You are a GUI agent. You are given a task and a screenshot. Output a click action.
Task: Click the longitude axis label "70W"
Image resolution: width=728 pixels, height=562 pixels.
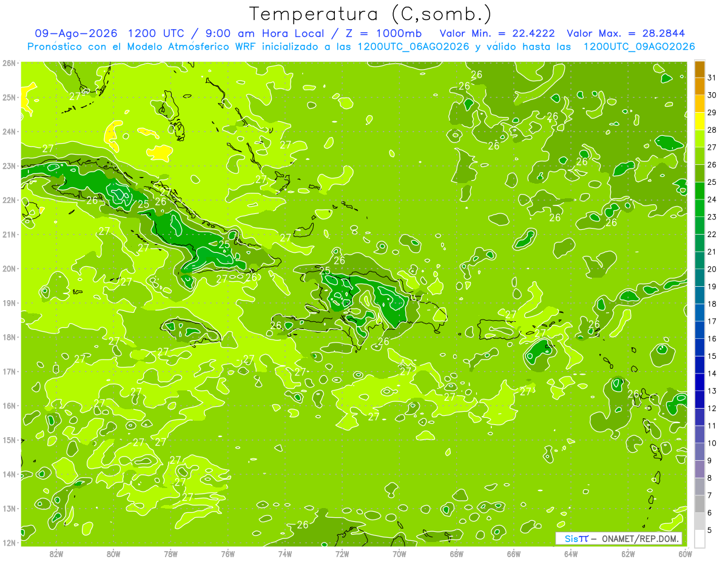click(x=399, y=554)
